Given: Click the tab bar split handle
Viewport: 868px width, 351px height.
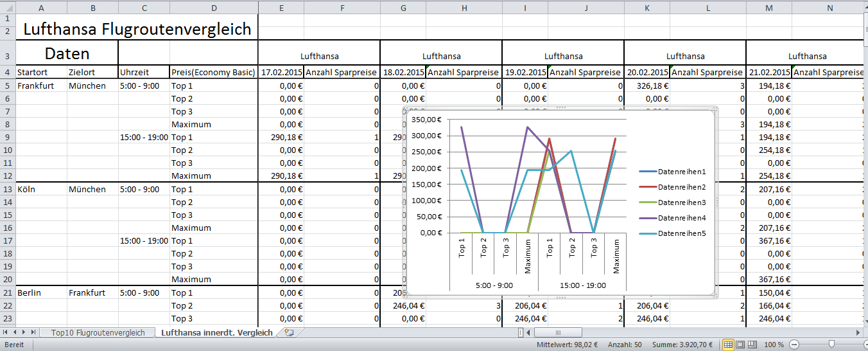Looking at the screenshot, I should (521, 332).
